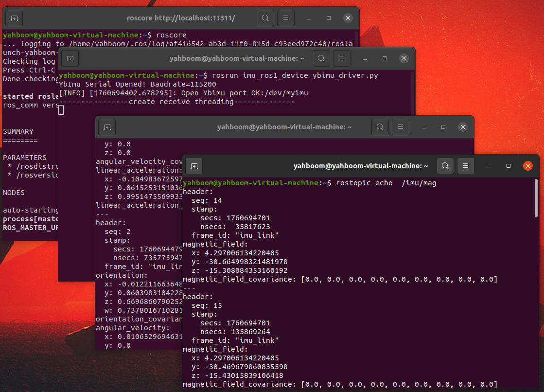Open menu of the linear_acceleration terminal window

click(x=401, y=127)
